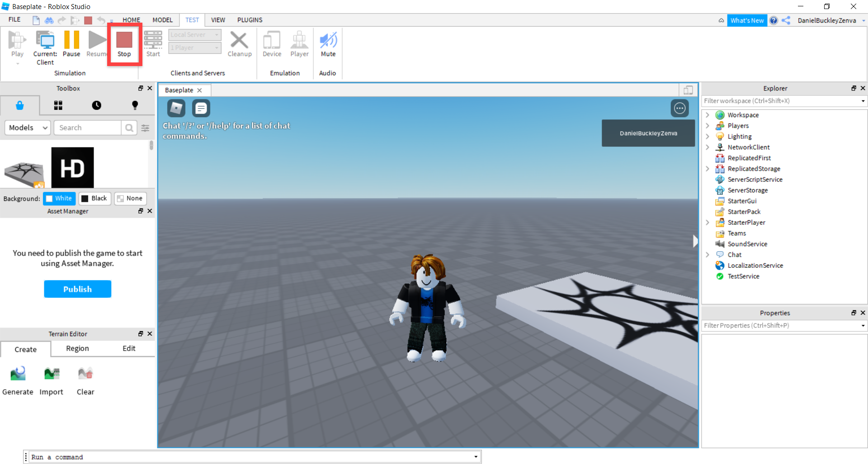Viewport: 868px width, 466px height.
Task: Click the share icon near username
Action: [x=786, y=20]
